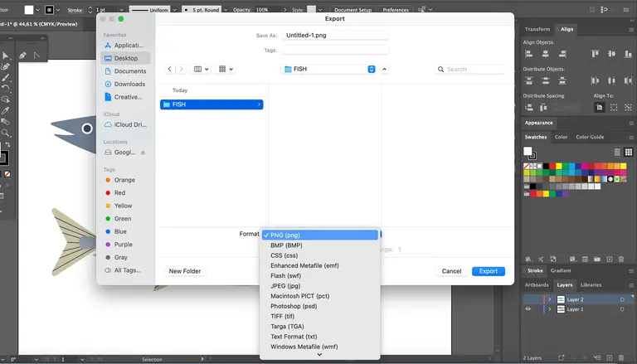This screenshot has width=637, height=364.
Task: Open Preferences from control bar
Action: 396,10
